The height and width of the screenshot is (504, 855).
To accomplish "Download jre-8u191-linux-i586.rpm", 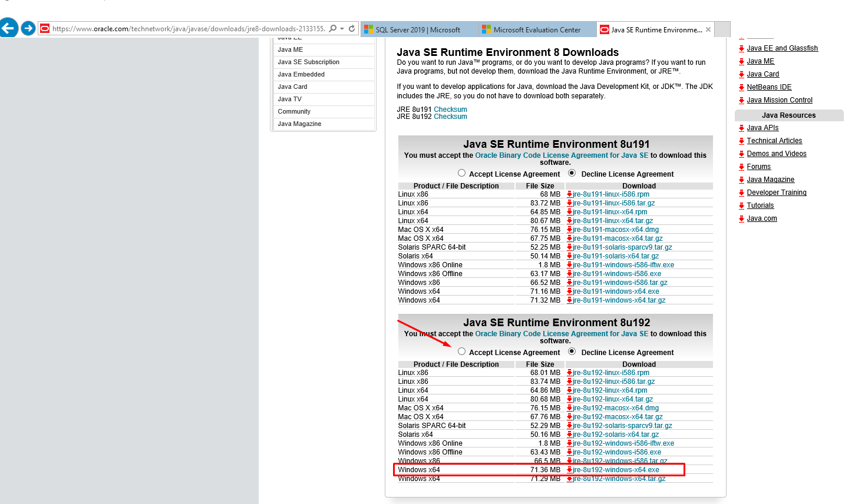I will [x=611, y=194].
